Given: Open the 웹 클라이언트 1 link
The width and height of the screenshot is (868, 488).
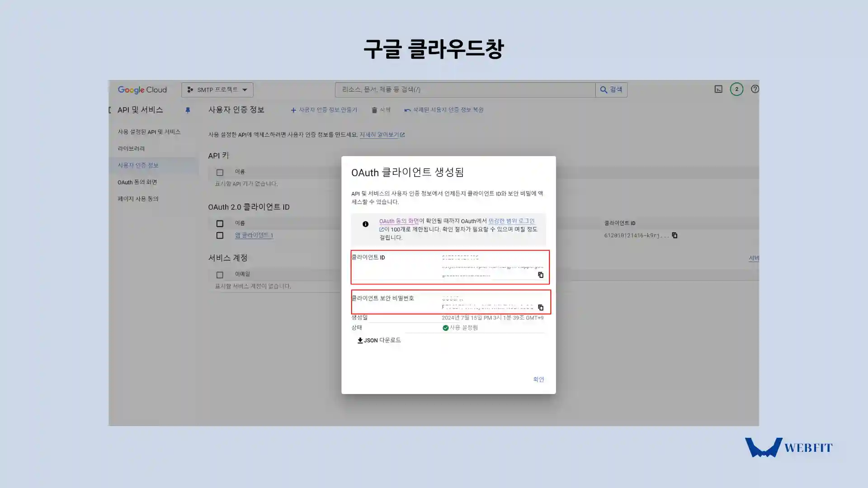Looking at the screenshot, I should click(254, 235).
